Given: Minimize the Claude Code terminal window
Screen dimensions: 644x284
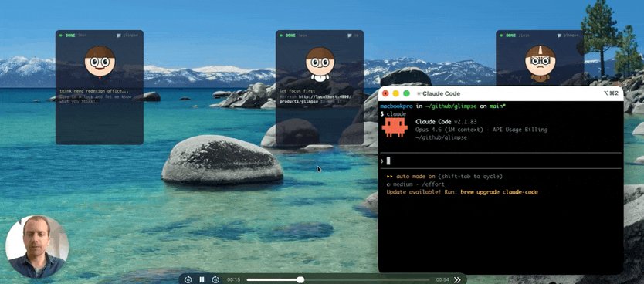Looking at the screenshot, I should click(x=396, y=93).
